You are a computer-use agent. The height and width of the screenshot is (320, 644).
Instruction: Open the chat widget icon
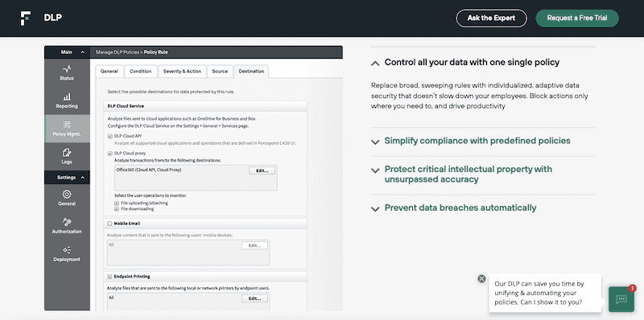coord(621,299)
